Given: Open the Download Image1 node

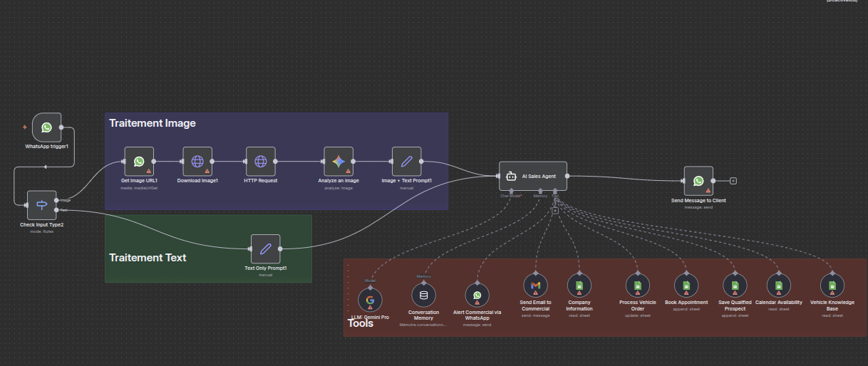Looking at the screenshot, I should tap(197, 162).
